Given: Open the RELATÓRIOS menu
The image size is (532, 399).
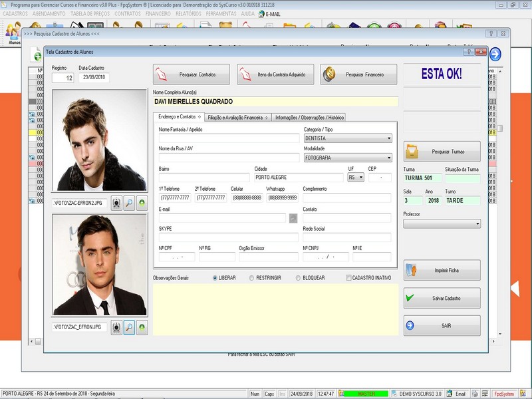Looking at the screenshot, I should click(x=188, y=14).
